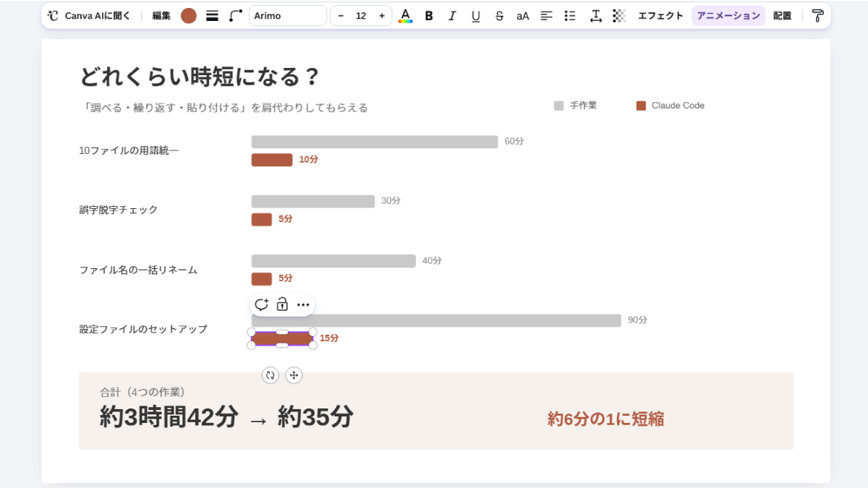Toggle italic formatting
This screenshot has height=488, width=868.
point(452,16)
